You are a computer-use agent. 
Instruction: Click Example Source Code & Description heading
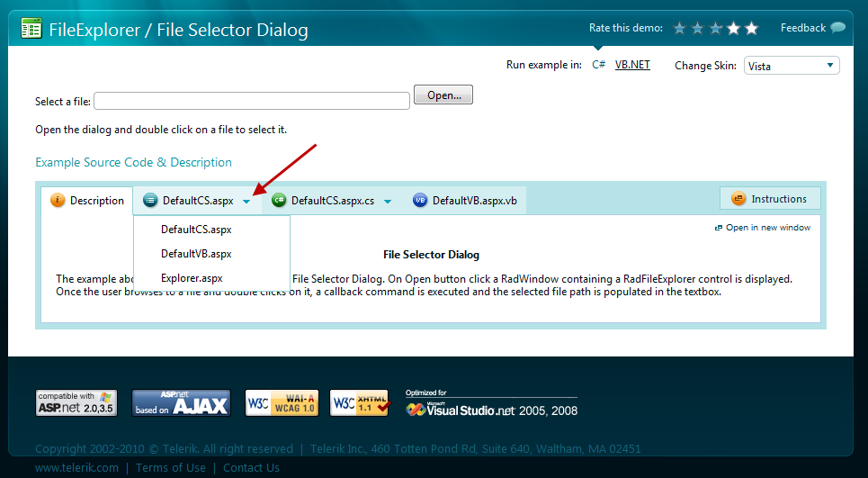[x=133, y=162]
